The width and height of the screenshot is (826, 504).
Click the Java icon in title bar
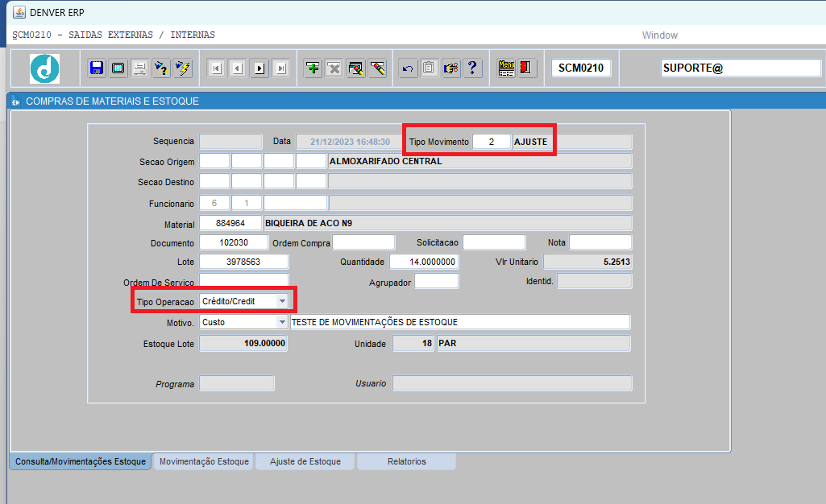(19, 12)
